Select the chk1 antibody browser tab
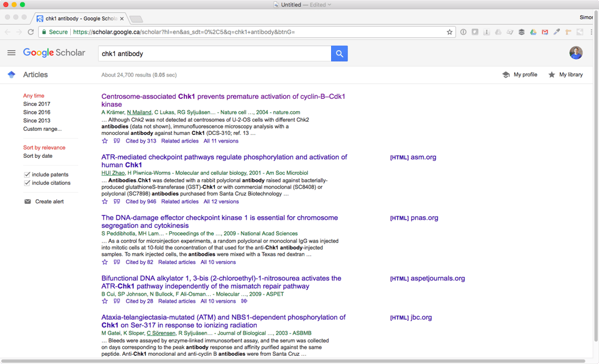599x364 pixels. (80, 18)
